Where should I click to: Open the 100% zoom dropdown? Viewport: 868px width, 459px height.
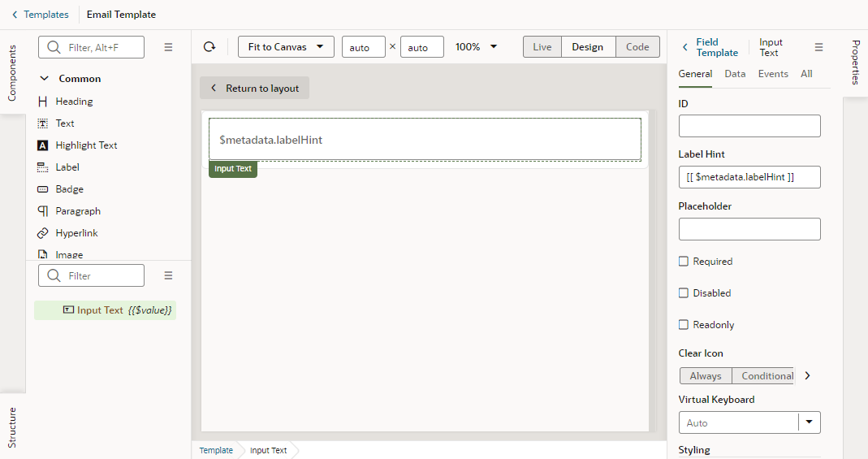pos(476,47)
